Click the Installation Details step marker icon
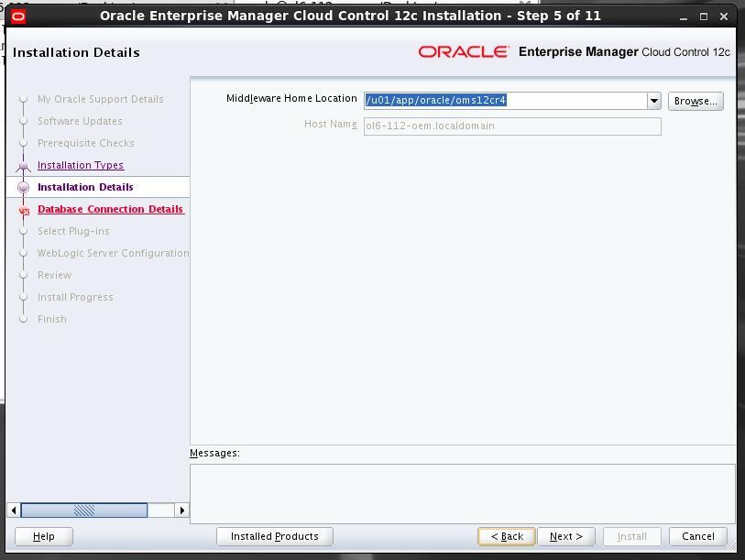 pyautogui.click(x=23, y=187)
